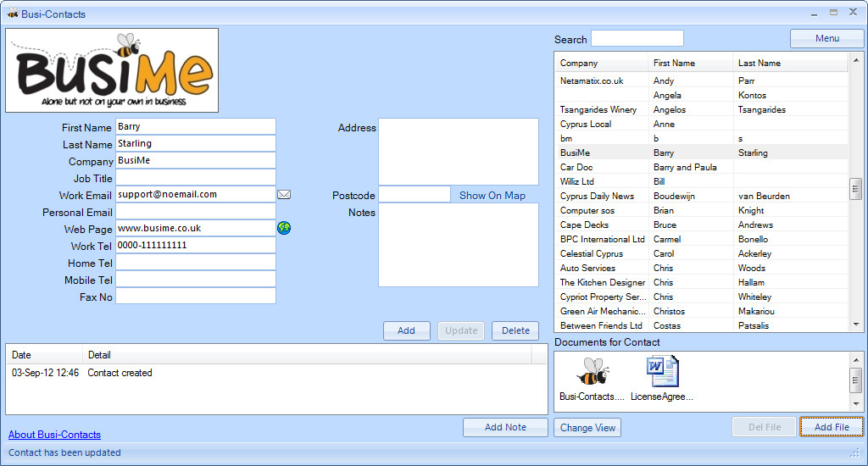Click the Work Tel input field
Screen dimensions: 868x466
coord(196,245)
